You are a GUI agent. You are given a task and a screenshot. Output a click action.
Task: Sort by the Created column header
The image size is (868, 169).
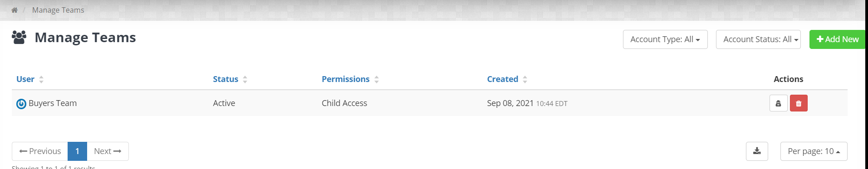coord(502,79)
